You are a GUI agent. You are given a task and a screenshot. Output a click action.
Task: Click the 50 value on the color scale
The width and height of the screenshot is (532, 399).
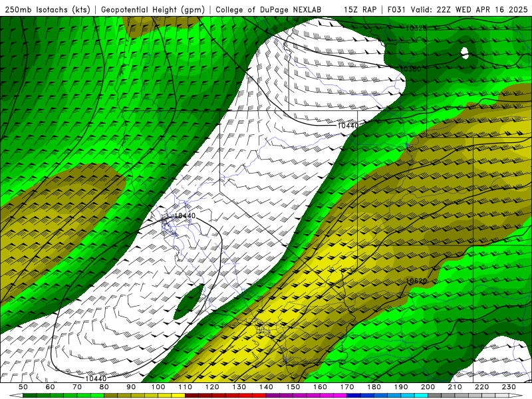coord(23,387)
